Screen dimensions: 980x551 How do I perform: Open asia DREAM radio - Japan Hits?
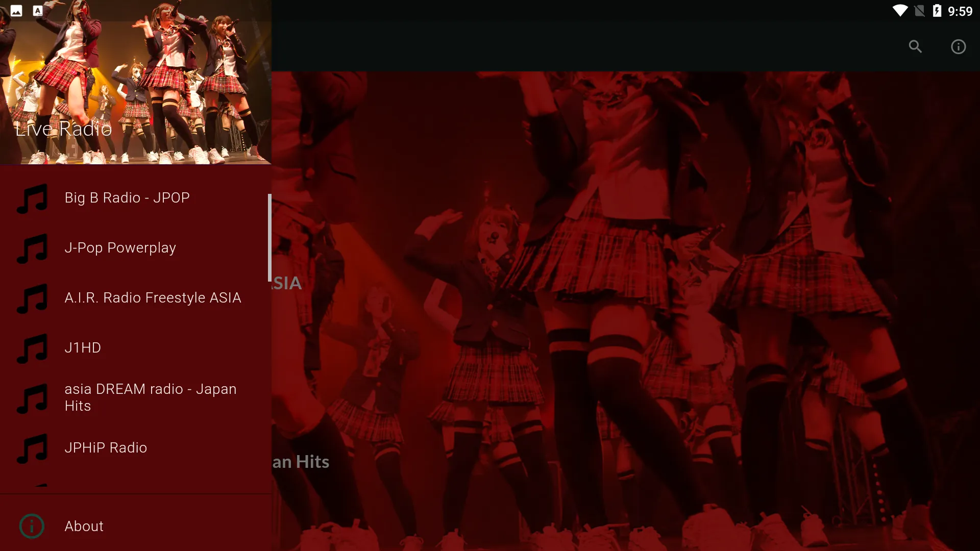click(x=135, y=398)
